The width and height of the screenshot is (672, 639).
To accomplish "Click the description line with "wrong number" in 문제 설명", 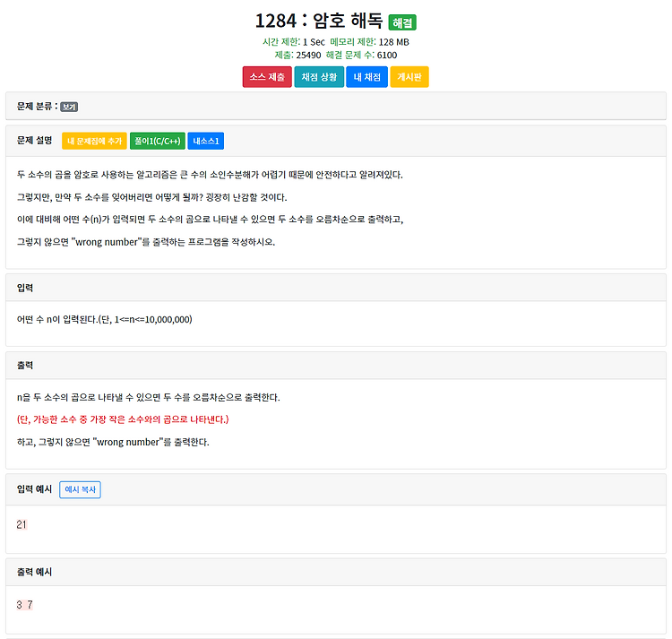I will point(146,242).
